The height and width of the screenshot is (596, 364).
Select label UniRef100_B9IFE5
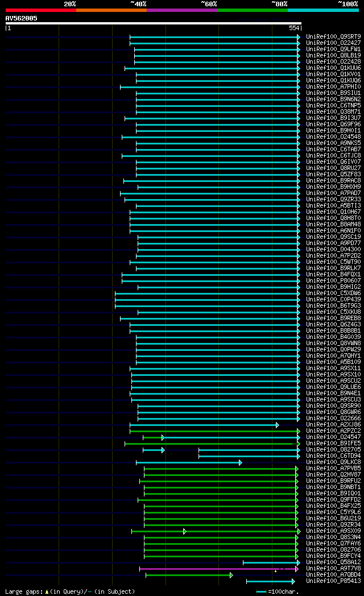pyautogui.click(x=333, y=443)
